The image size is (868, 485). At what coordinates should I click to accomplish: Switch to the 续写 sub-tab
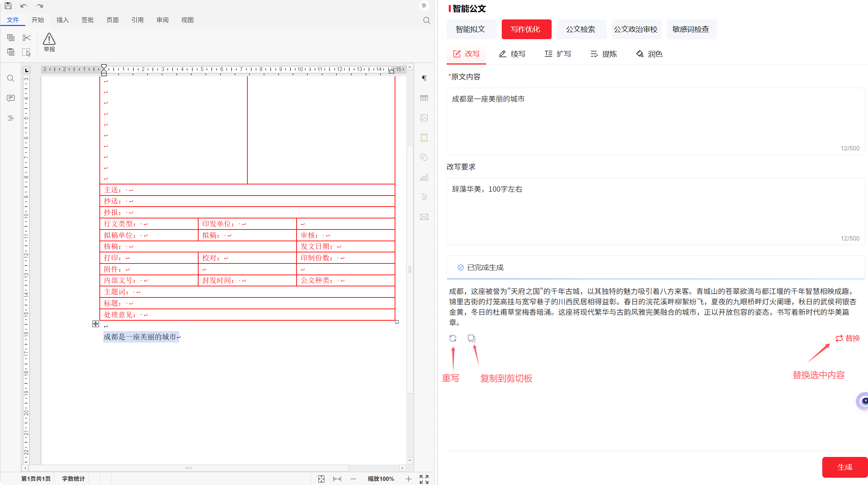(x=512, y=54)
